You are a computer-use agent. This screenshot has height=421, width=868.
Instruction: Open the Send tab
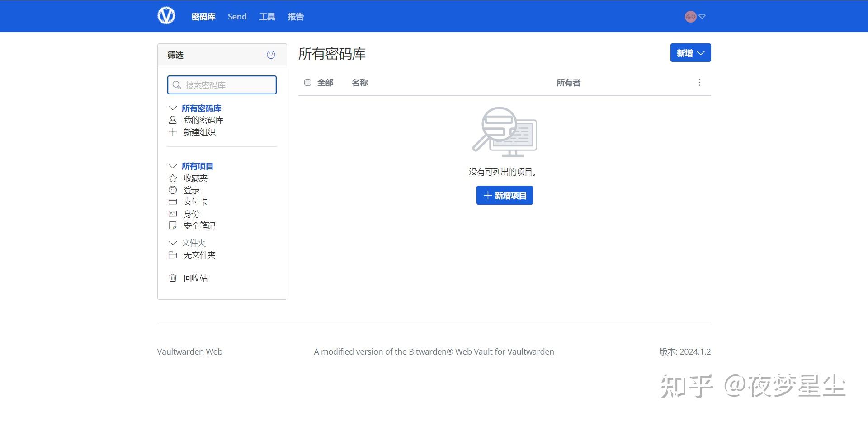(x=237, y=17)
